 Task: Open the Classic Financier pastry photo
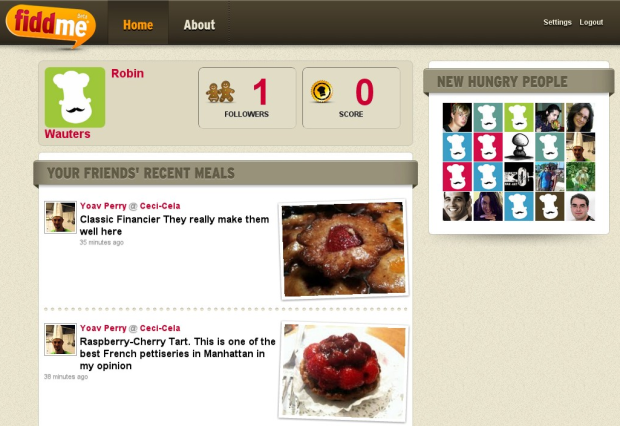344,250
